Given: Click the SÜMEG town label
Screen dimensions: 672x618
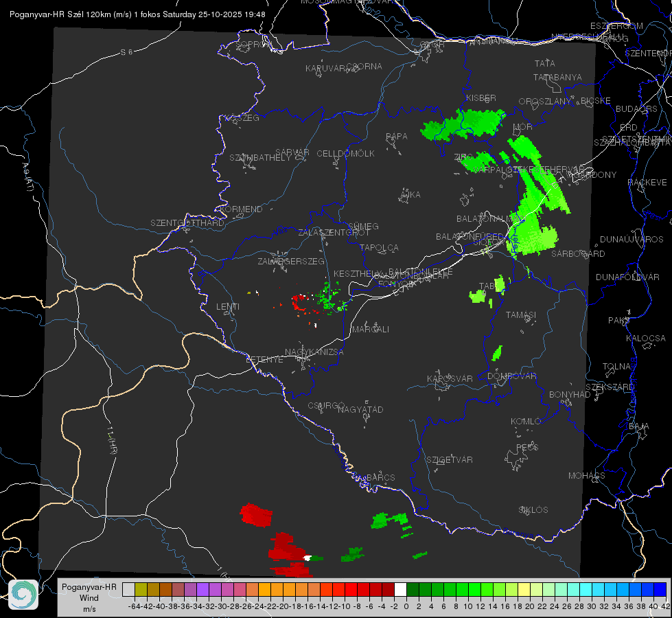Looking at the screenshot, I should tap(363, 227).
